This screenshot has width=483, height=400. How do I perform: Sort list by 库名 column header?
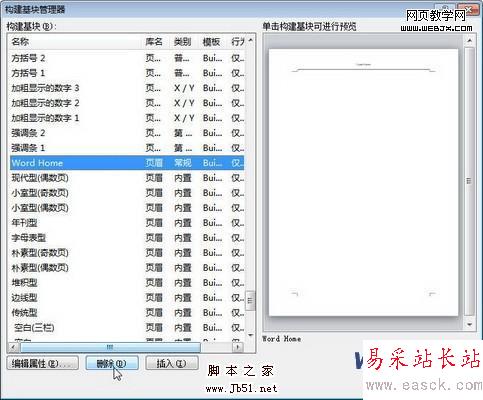tap(154, 42)
